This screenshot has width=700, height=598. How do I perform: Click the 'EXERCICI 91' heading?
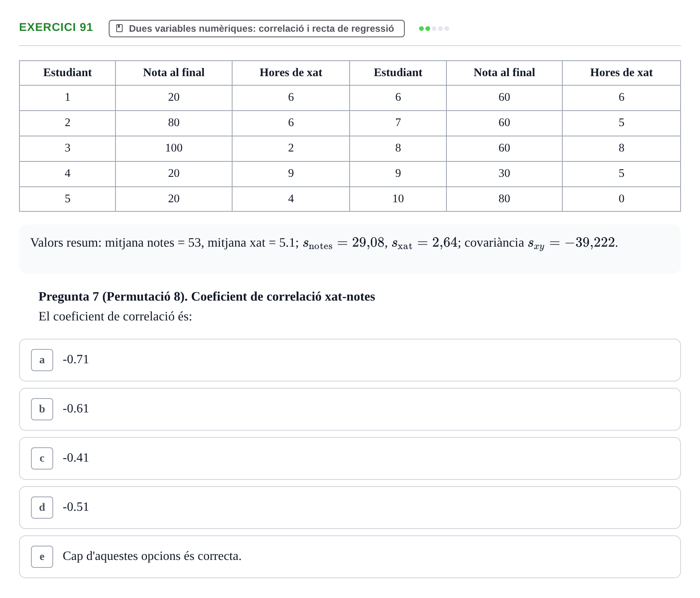tap(56, 27)
